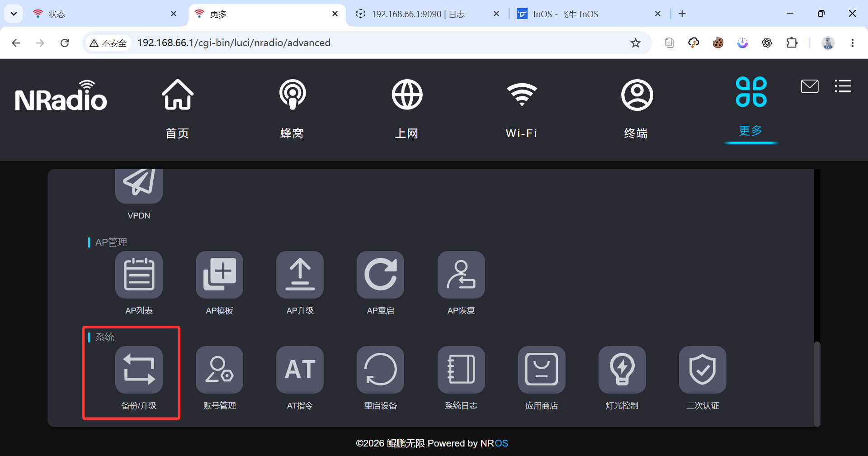Open the 二次认证 two-step authentication icon

click(x=703, y=370)
